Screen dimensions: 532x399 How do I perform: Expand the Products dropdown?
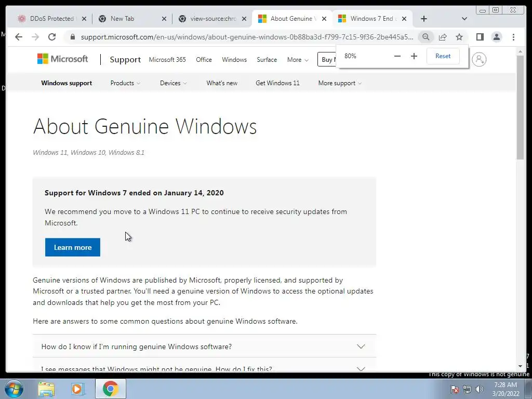click(125, 83)
